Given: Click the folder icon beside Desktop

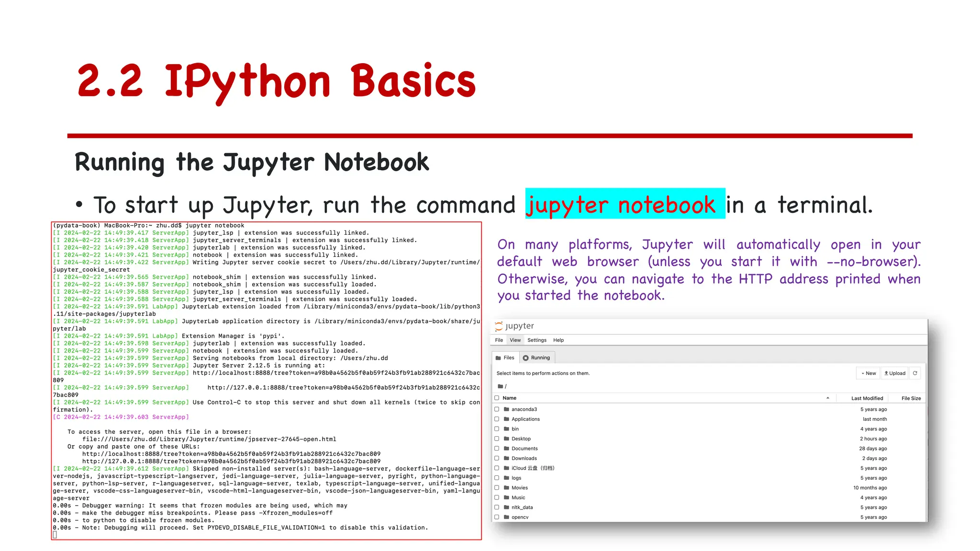Looking at the screenshot, I should point(506,439).
